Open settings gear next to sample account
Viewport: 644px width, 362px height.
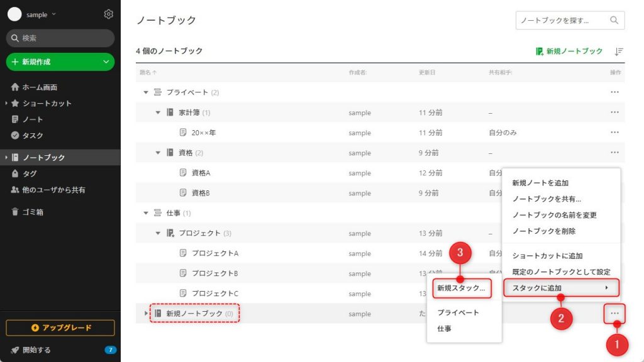pos(108,14)
